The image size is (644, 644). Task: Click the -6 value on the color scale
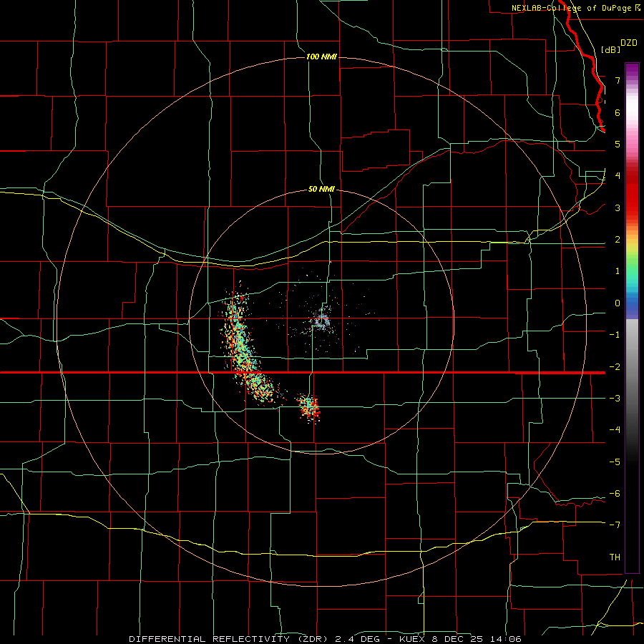(x=615, y=494)
